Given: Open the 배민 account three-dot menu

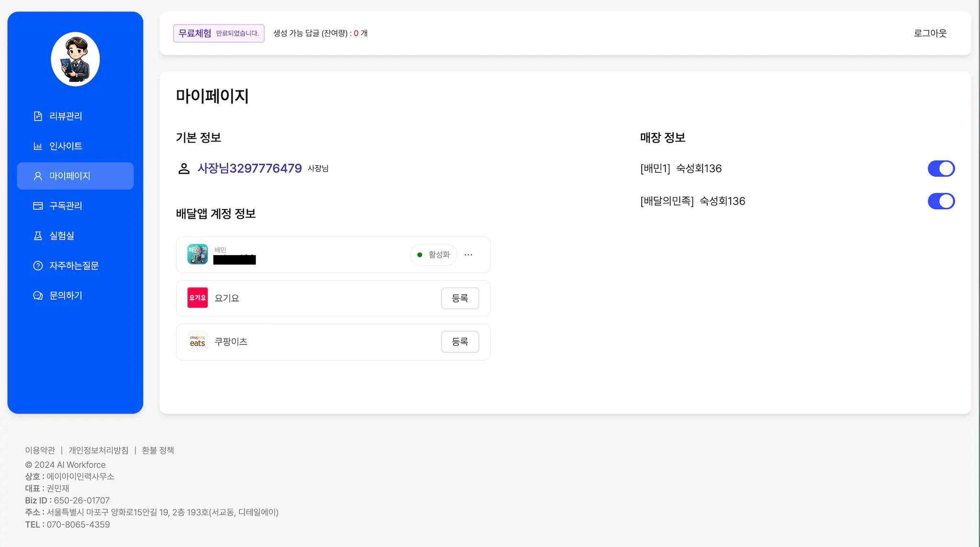Looking at the screenshot, I should [x=468, y=255].
